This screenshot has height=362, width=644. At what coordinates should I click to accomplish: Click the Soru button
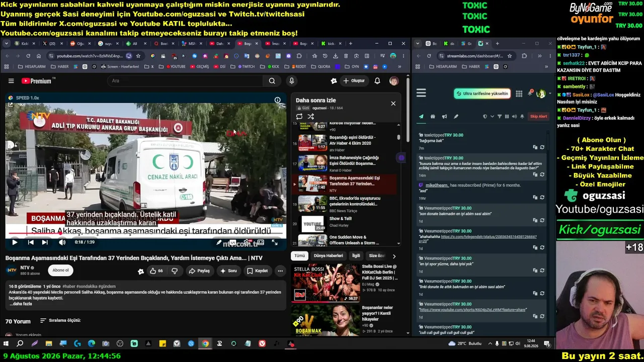click(228, 271)
